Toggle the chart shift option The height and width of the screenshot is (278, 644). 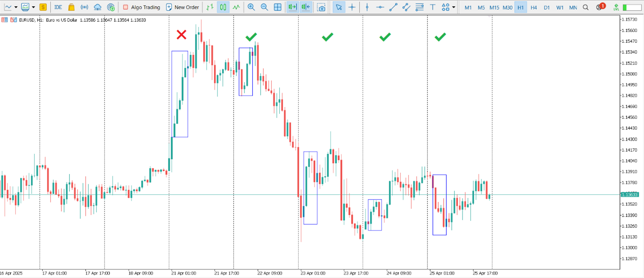click(306, 7)
